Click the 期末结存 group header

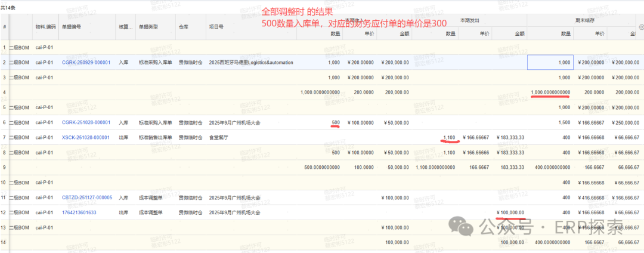584,19
